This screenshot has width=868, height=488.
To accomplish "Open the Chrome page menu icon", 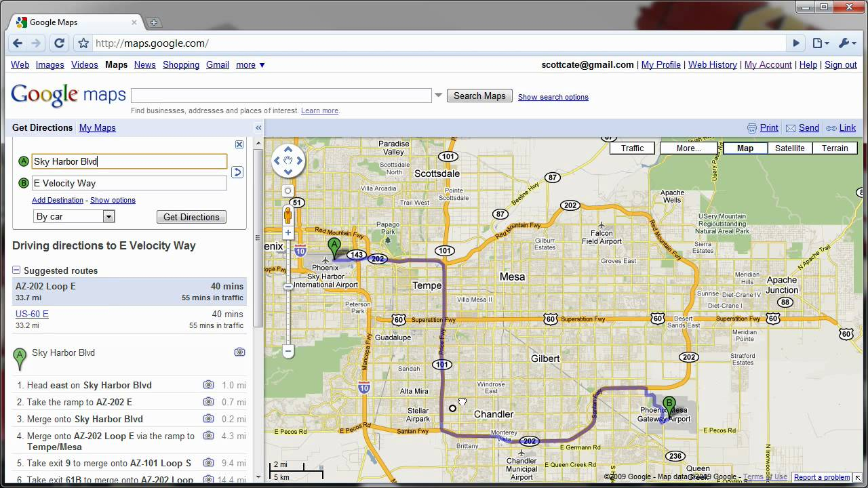I will tap(821, 43).
